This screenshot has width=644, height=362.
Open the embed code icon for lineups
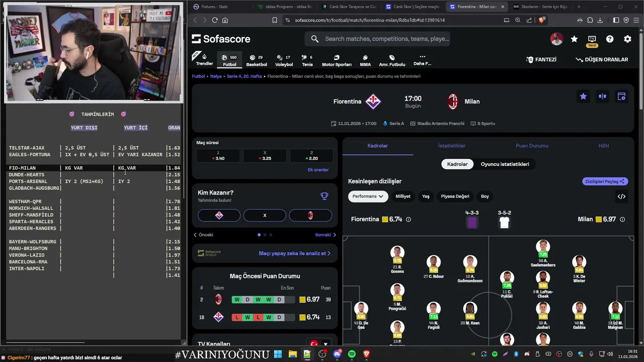pos(621,197)
